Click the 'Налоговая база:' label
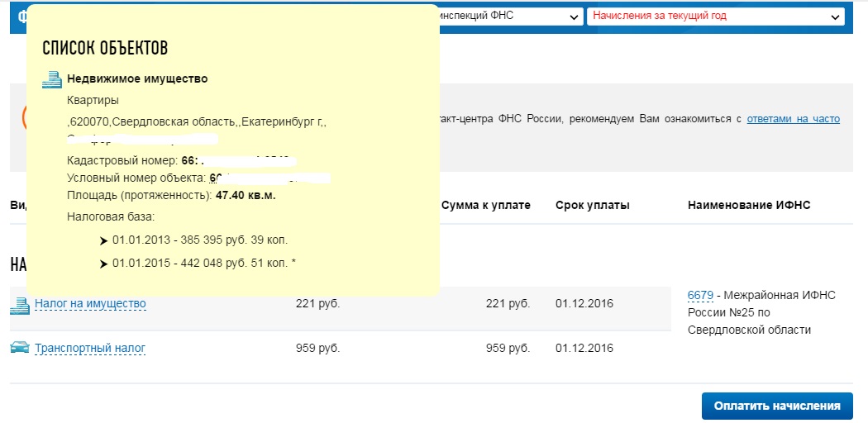 pos(111,216)
